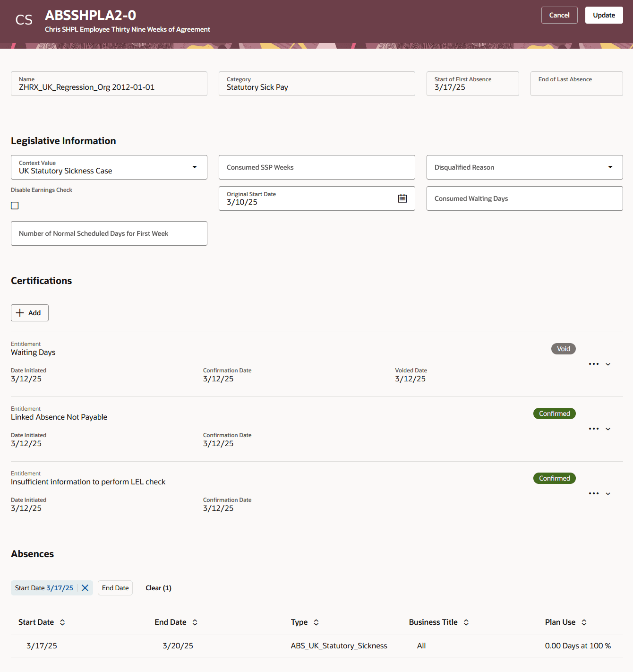Open the Context Value dropdown

pos(194,167)
